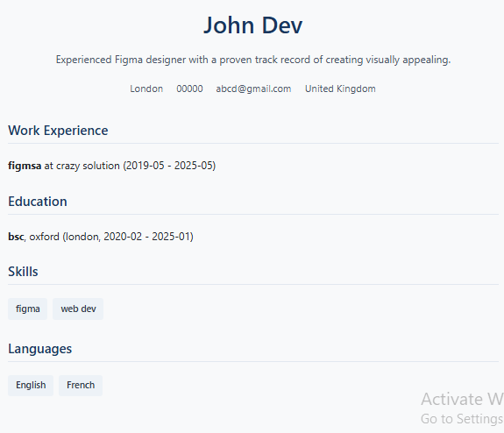Screen dimensions: 504x433
Task: Click the Activate Windows watermark text
Action: (x=462, y=399)
